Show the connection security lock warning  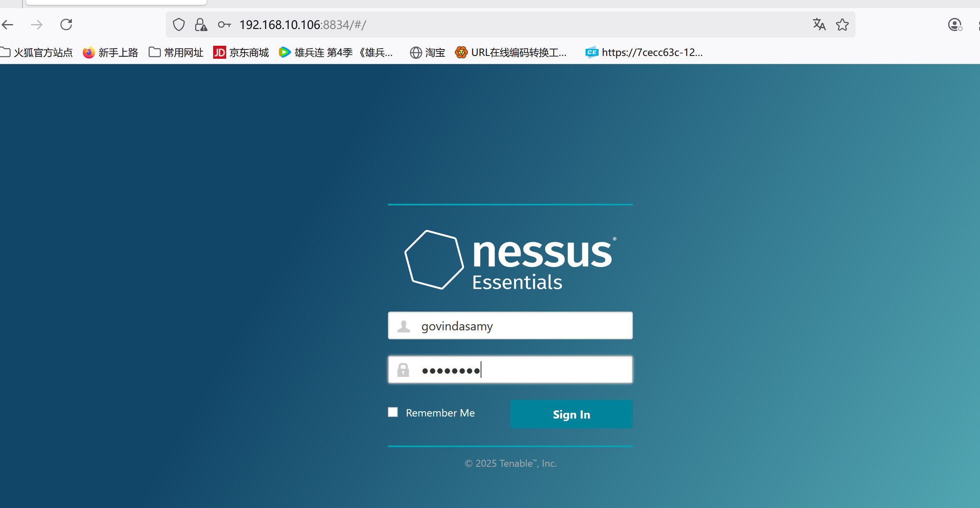pyautogui.click(x=201, y=25)
